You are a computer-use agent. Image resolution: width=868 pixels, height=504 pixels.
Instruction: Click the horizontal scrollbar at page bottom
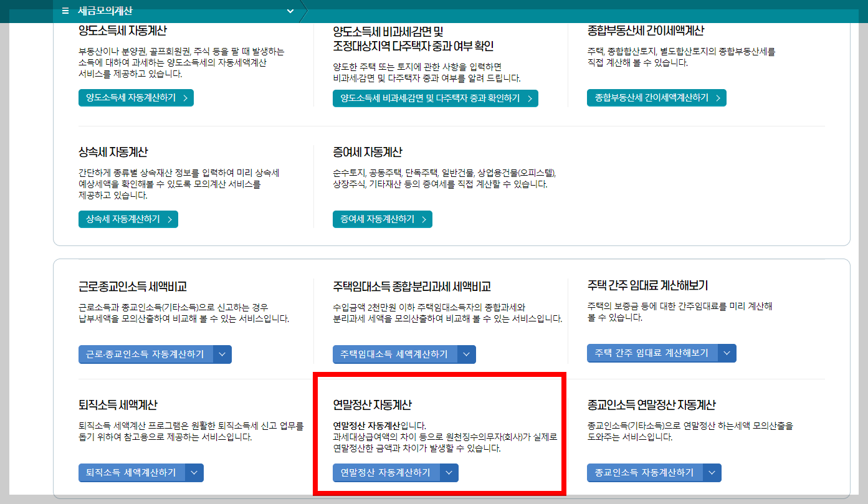pos(434,500)
